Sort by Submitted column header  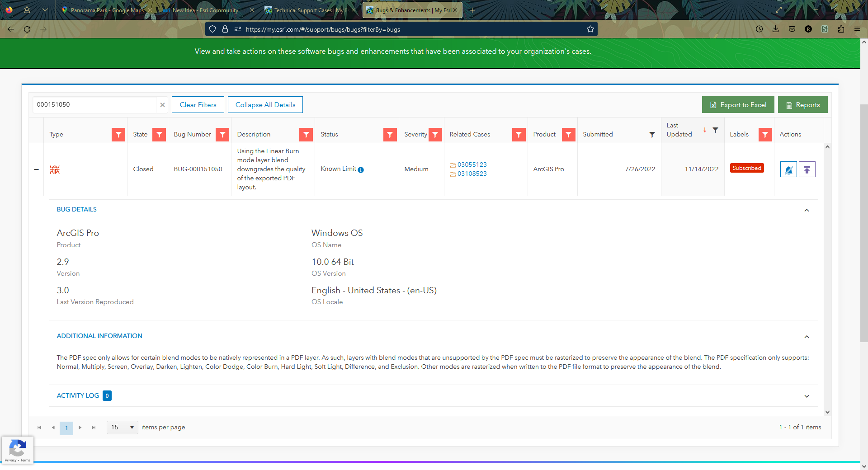[x=598, y=135]
